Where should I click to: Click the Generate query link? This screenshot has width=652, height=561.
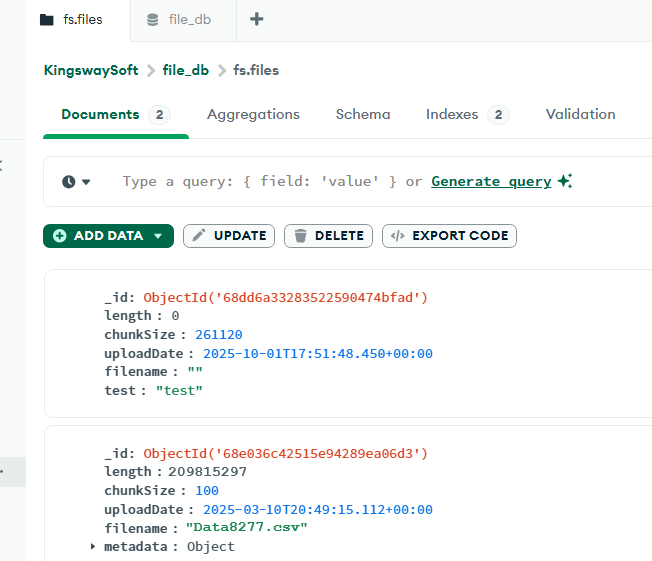point(491,181)
